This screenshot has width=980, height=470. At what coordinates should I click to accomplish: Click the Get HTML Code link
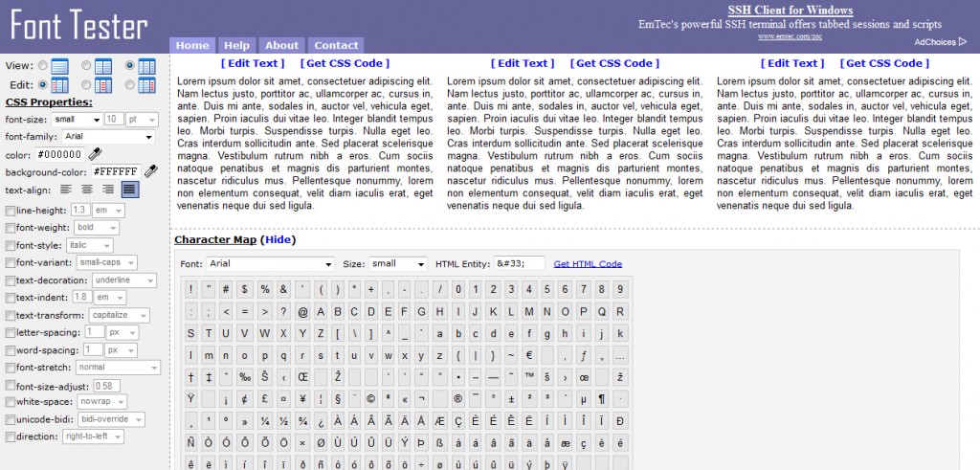[588, 264]
